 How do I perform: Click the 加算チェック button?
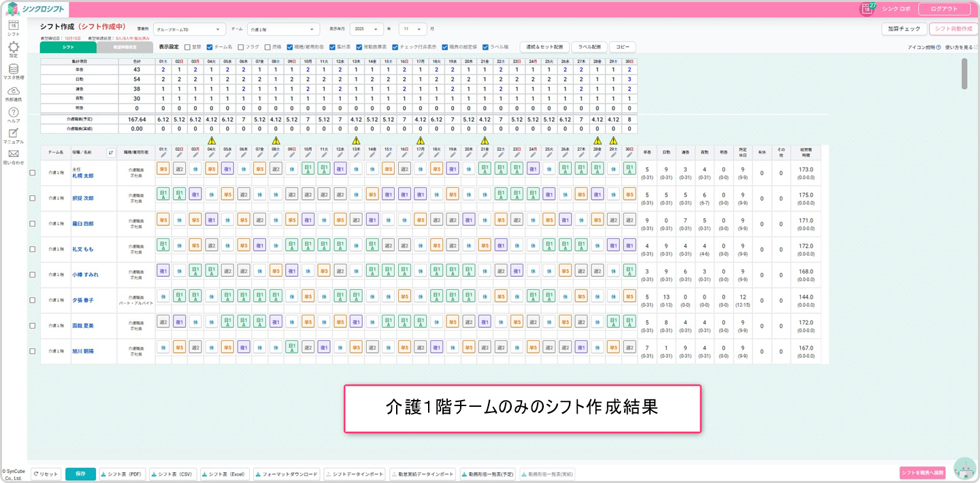coord(903,29)
